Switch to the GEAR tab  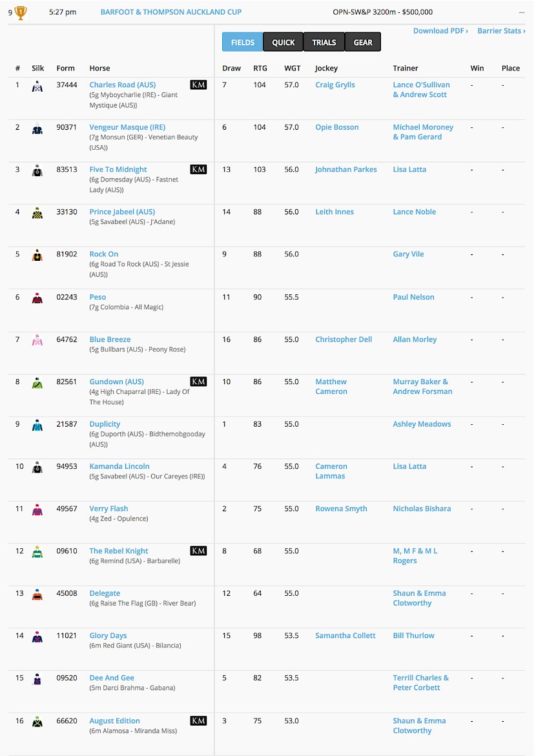click(363, 42)
